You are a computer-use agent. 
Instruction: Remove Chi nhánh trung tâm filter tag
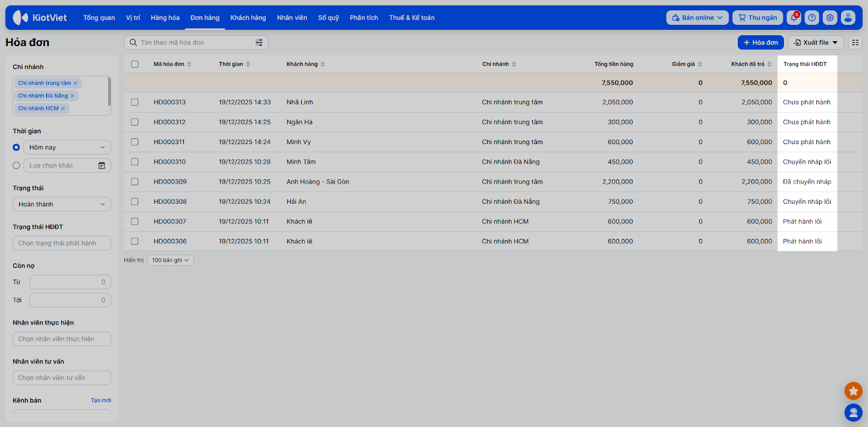75,83
